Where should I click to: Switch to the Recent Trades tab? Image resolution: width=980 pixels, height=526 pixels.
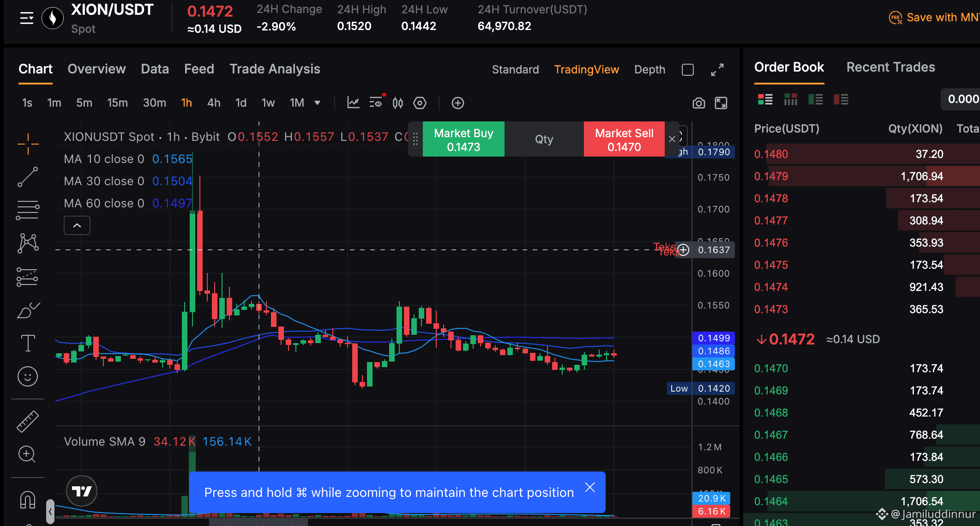coord(891,67)
